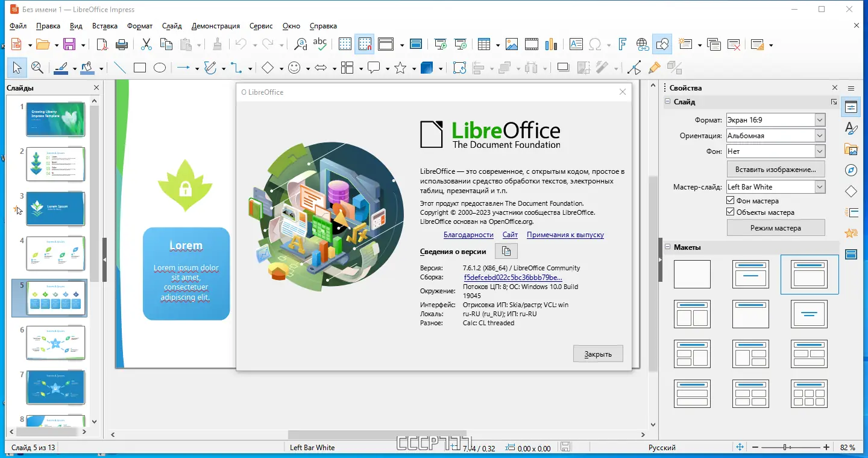Expand the Insert Table dropdown arrow
The height and width of the screenshot is (458, 868).
(x=498, y=45)
